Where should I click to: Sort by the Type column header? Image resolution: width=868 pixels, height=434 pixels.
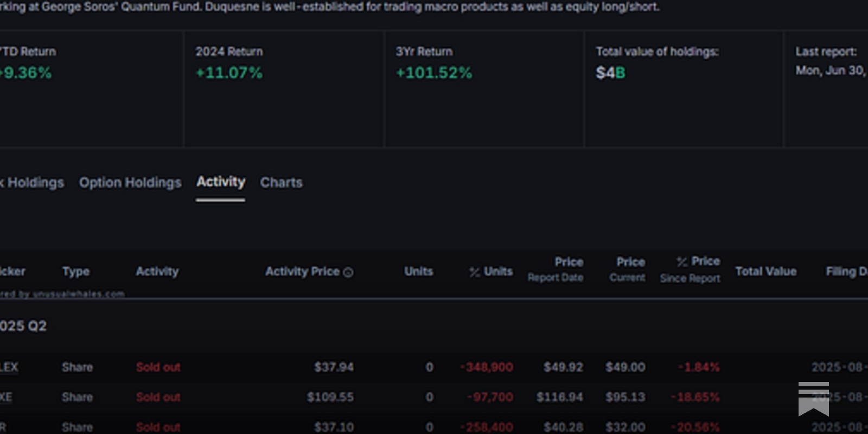pos(76,271)
